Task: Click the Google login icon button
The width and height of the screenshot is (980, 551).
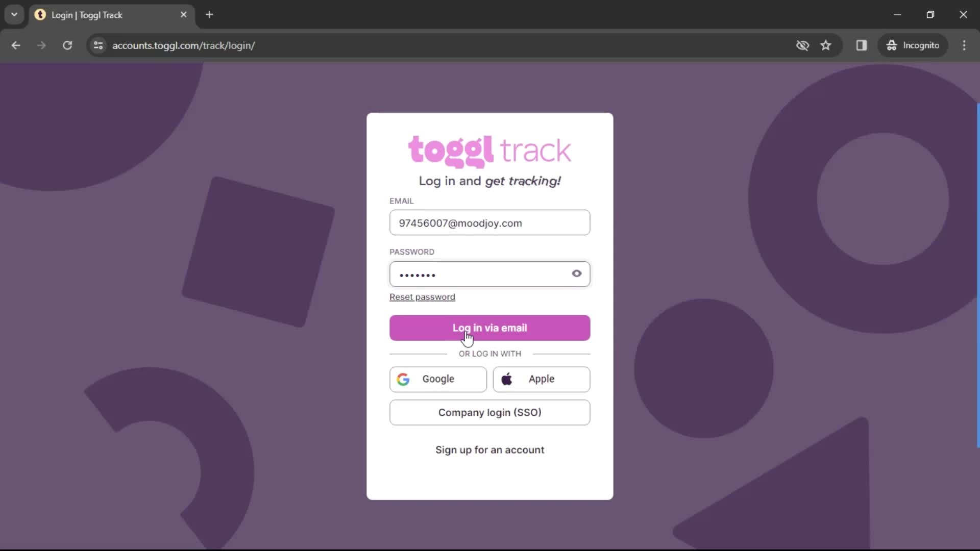Action: 403,379
